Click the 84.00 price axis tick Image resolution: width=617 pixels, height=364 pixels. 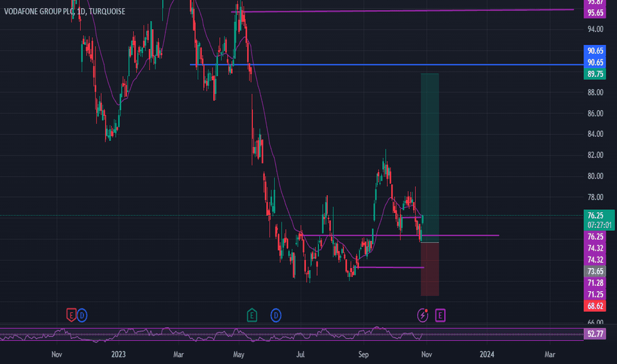click(595, 134)
